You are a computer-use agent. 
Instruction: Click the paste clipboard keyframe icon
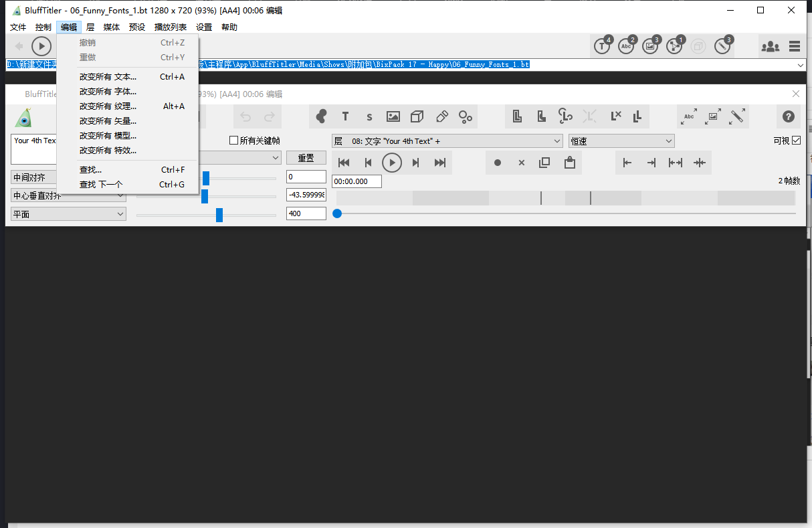570,163
